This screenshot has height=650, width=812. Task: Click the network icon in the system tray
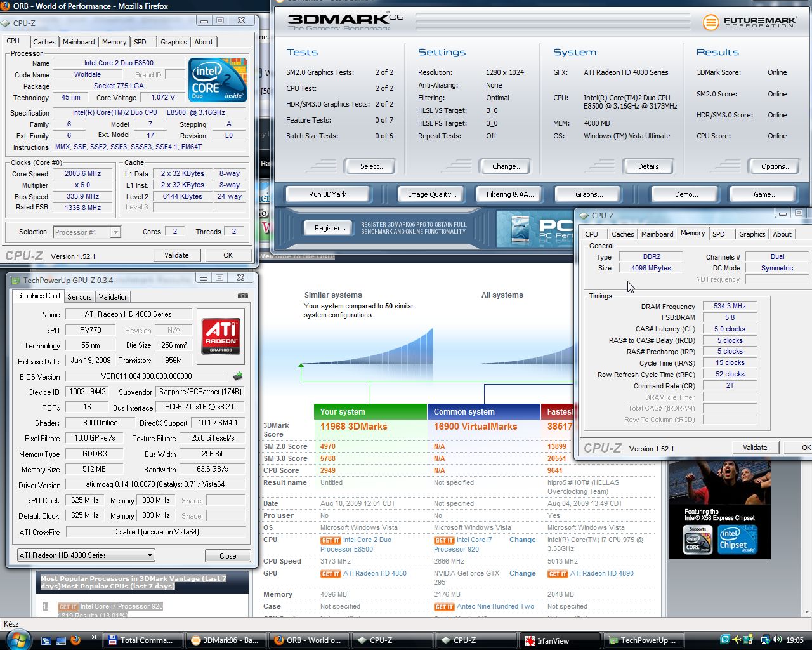click(x=765, y=640)
